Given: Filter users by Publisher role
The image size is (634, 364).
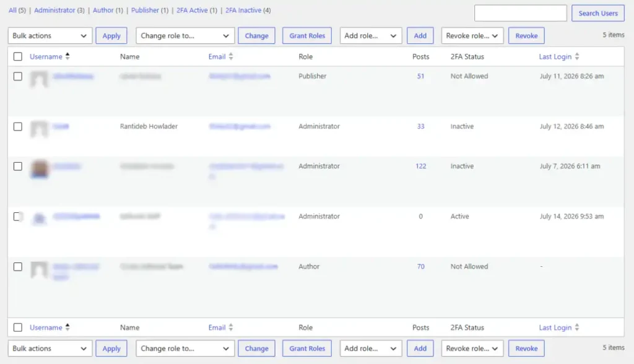Looking at the screenshot, I should pos(150,10).
